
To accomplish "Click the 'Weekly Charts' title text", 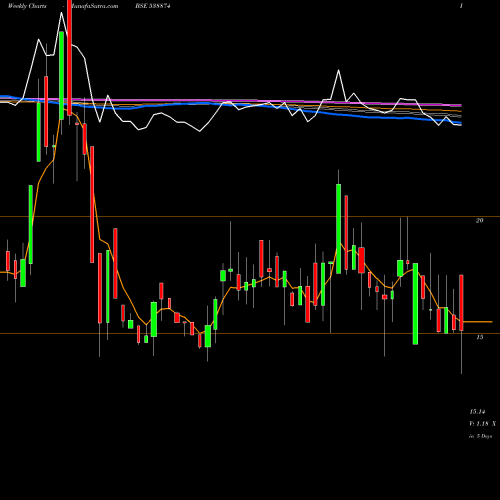I will [x=27, y=6].
